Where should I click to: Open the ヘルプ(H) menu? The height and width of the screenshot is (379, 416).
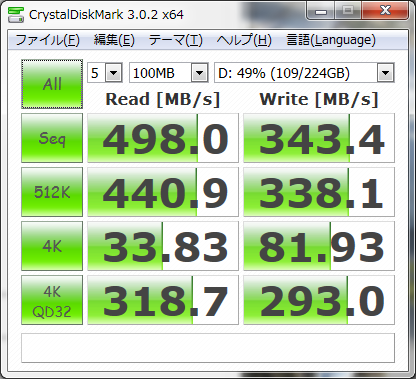(x=244, y=40)
